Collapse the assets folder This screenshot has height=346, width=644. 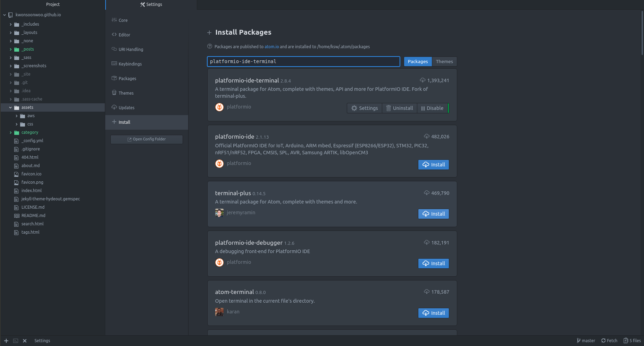click(x=10, y=107)
